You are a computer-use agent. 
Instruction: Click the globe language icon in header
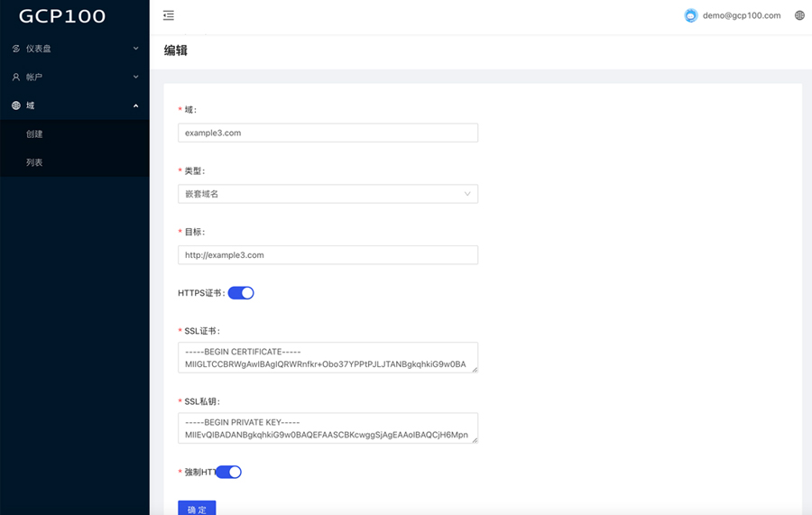tap(799, 15)
